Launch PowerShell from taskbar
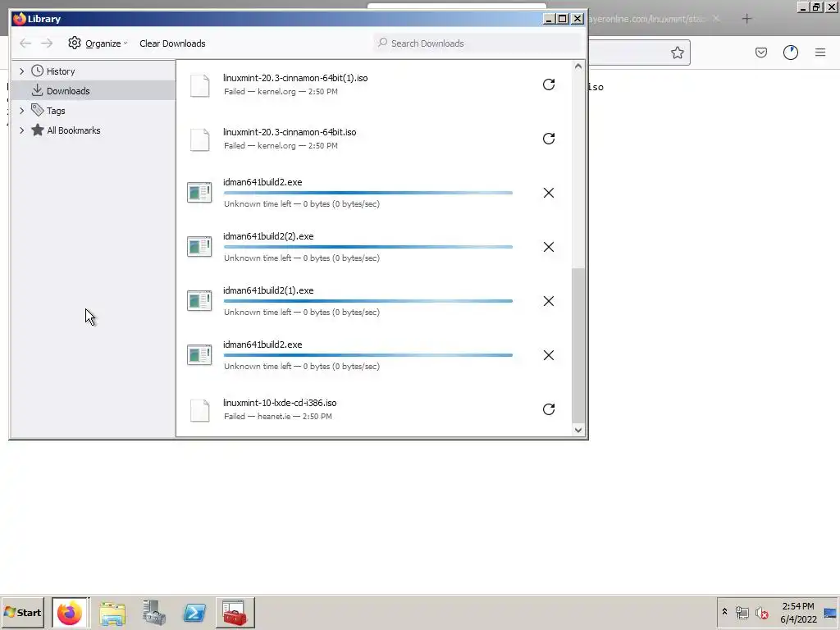Image resolution: width=840 pixels, height=630 pixels. pos(194,613)
